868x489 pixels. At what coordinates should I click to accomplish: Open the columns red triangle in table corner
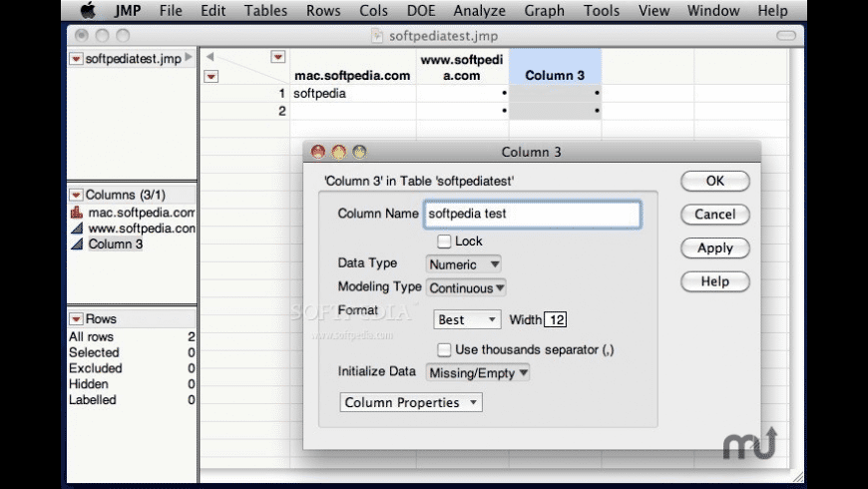point(278,57)
